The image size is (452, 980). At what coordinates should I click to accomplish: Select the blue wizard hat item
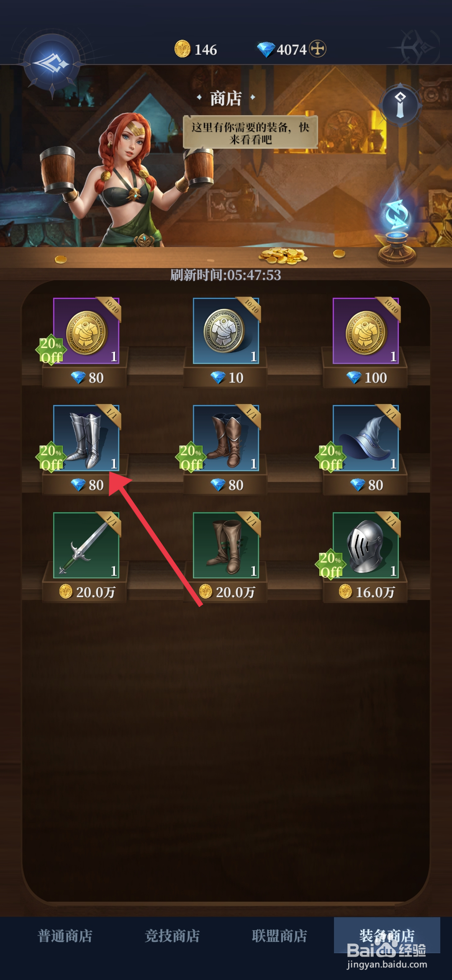366,438
